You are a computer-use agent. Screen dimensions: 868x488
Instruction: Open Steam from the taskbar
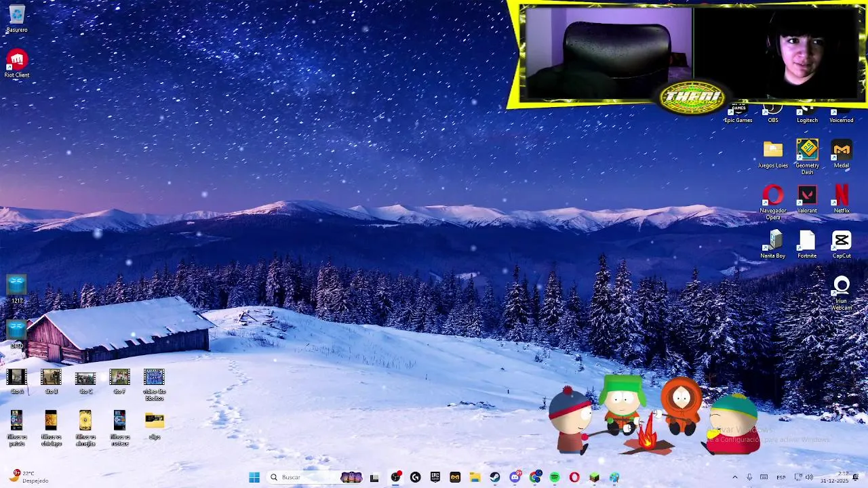tap(495, 477)
